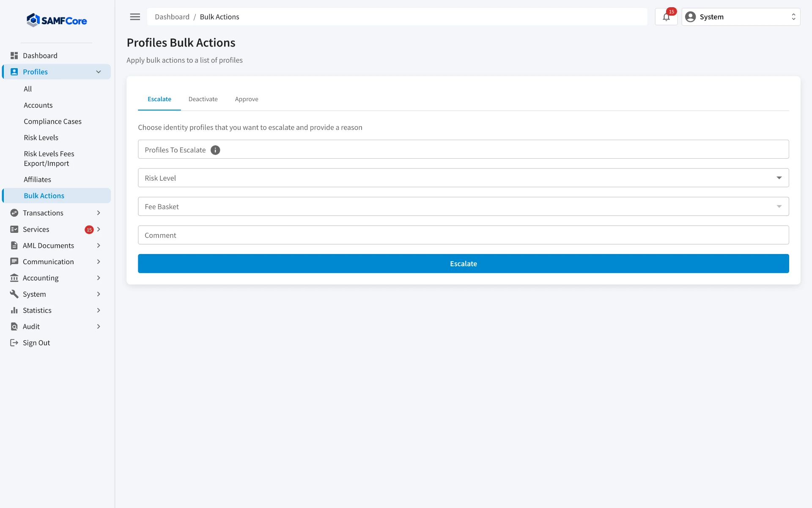
Task: Click the Audit search-document icon
Action: tap(14, 327)
